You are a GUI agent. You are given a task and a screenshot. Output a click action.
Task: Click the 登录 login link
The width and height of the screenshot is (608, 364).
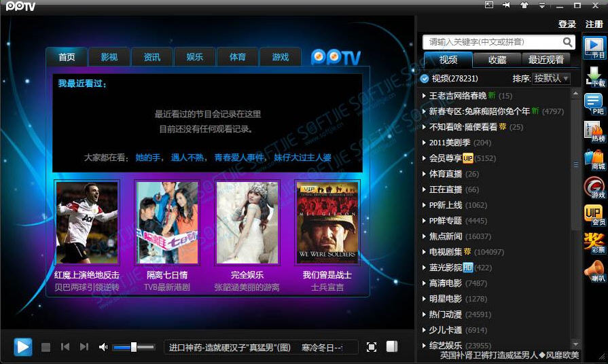pos(567,24)
